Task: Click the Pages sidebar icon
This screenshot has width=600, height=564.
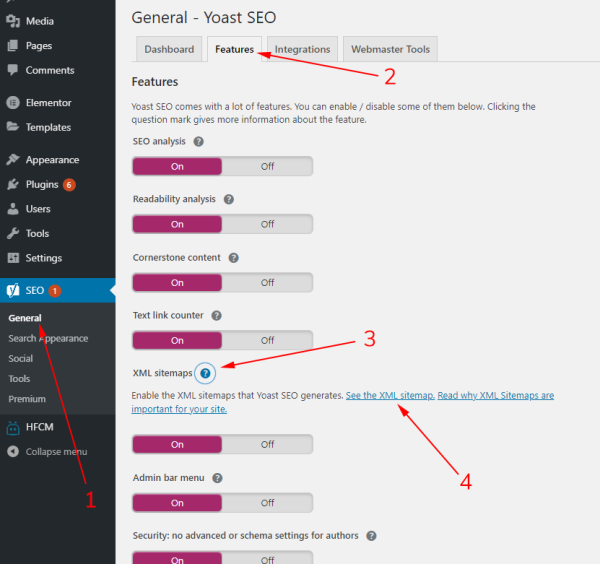Action: click(13, 46)
